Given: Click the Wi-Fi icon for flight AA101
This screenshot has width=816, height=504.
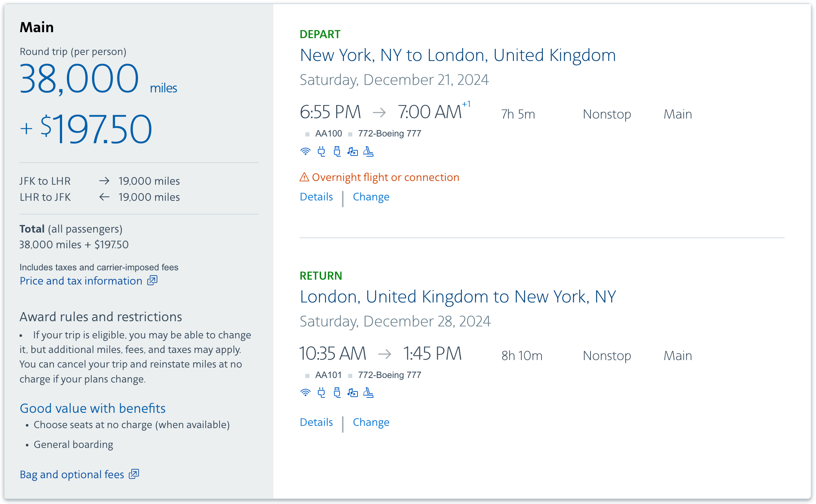Looking at the screenshot, I should [x=306, y=393].
